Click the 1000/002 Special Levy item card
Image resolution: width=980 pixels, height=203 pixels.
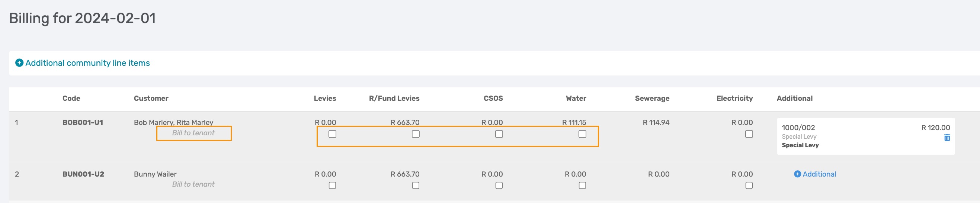865,136
